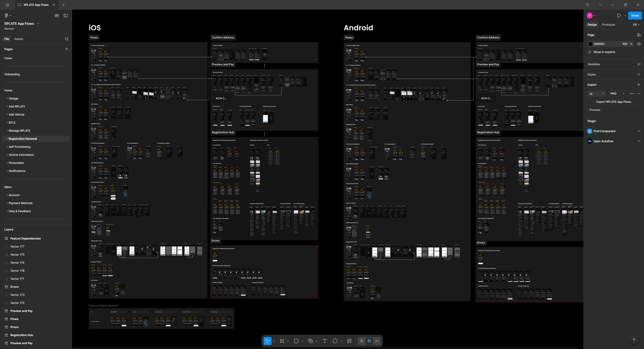
Task: Open the zoom level 5% dropdown
Action: pyautogui.click(x=636, y=25)
